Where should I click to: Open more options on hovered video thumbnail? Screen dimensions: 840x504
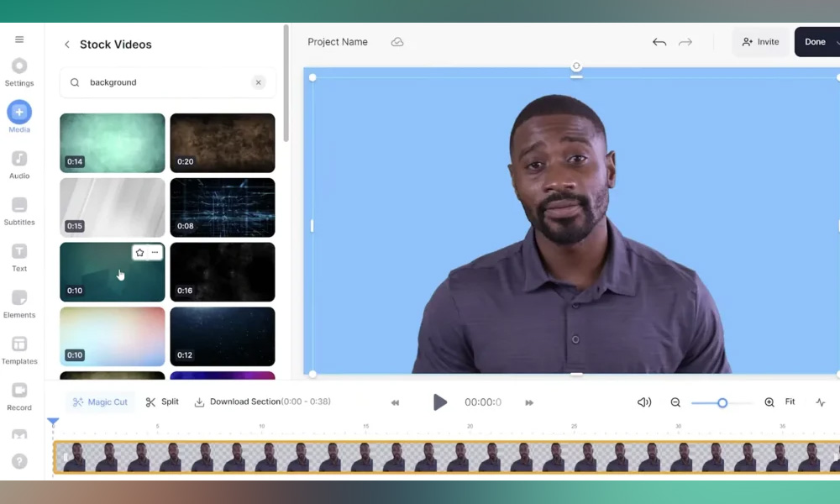tap(155, 253)
